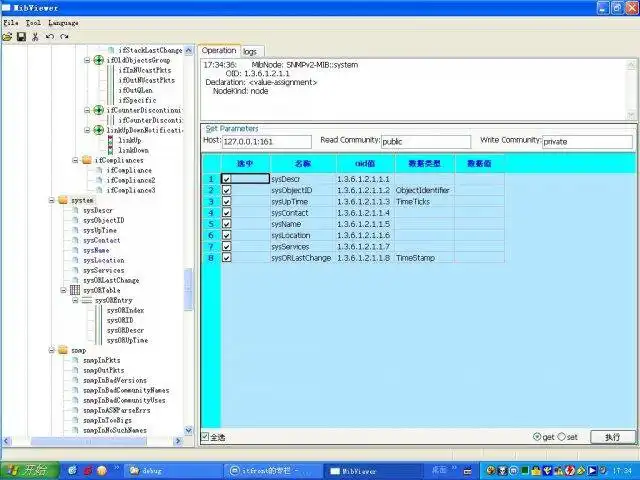Uncheck the sysUpTime row checkbox
Image resolution: width=640 pixels, height=480 pixels.
(226, 201)
